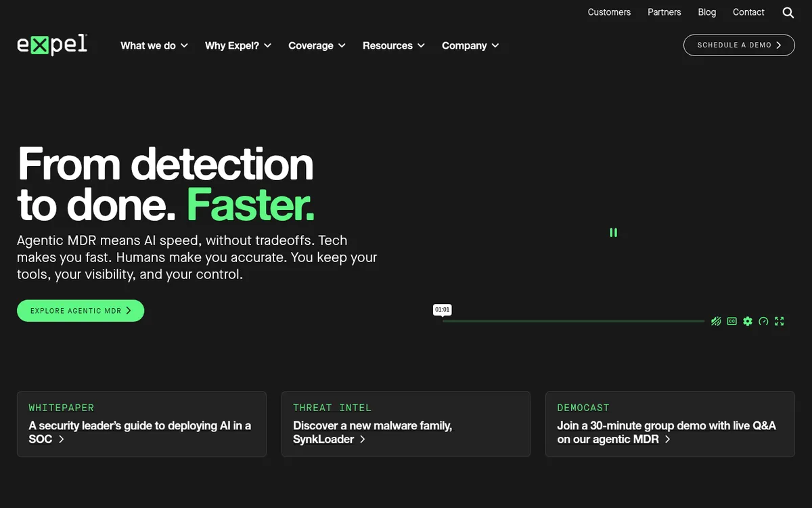Pause the hero video
The height and width of the screenshot is (508, 812).
pos(613,232)
